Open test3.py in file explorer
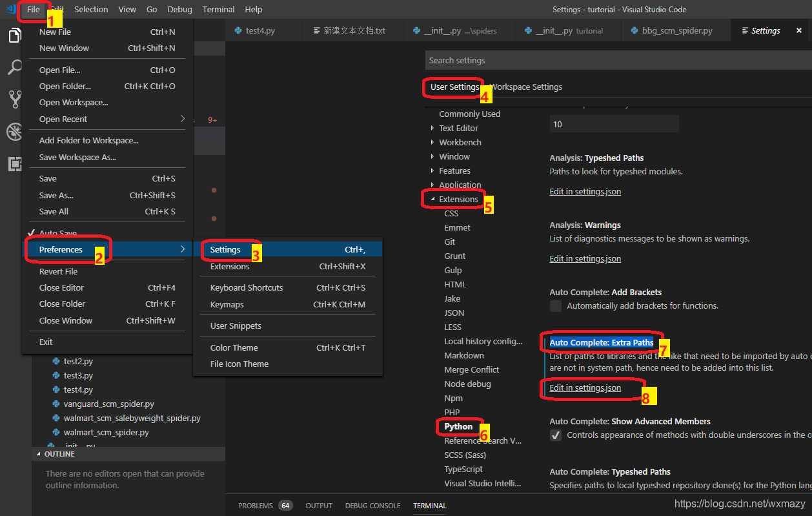 [x=78, y=376]
